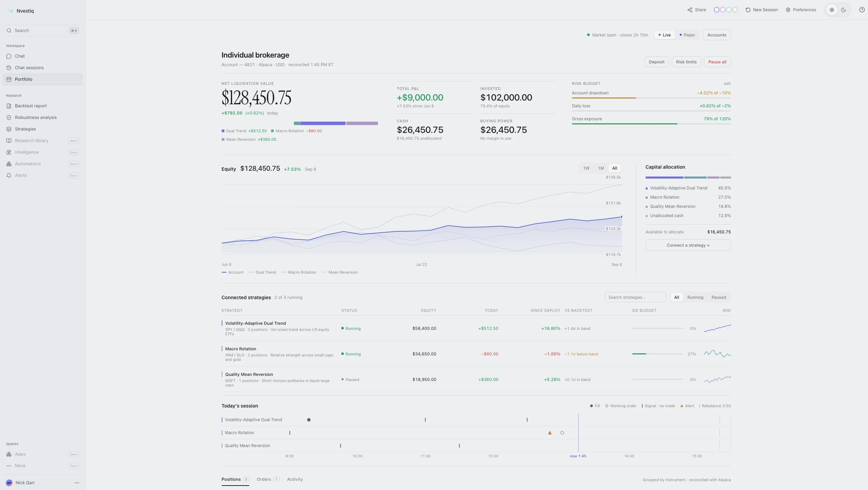Click the Deposit button
Image resolution: width=868 pixels, height=490 pixels.
pyautogui.click(x=656, y=62)
